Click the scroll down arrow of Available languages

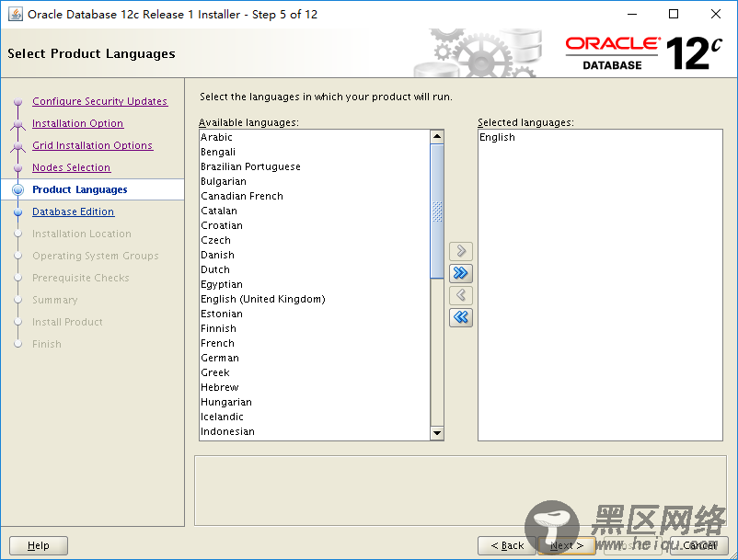(437, 433)
